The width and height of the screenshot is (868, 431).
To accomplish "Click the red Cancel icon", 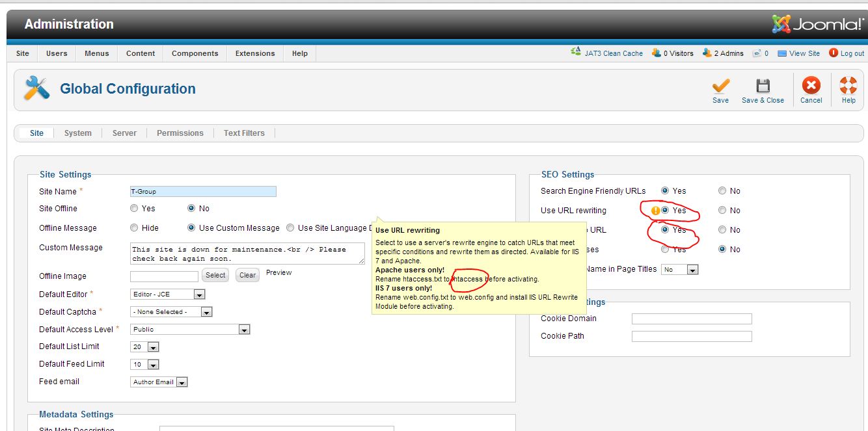I will [x=811, y=85].
